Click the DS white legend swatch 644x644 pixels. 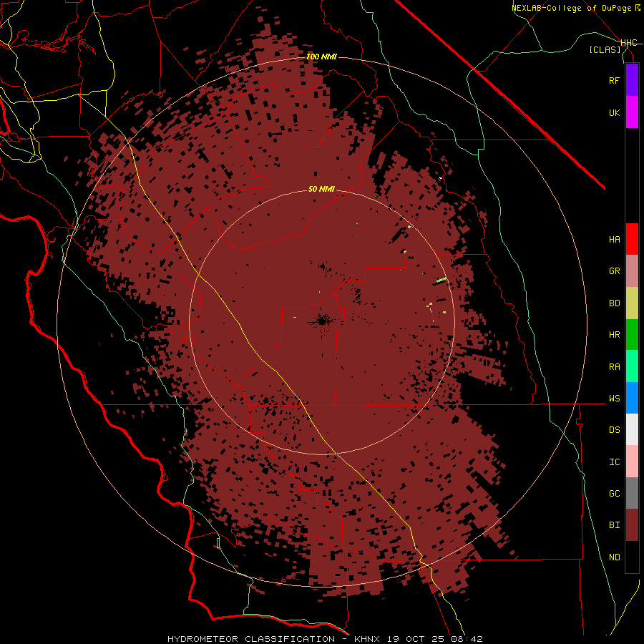tap(632, 429)
